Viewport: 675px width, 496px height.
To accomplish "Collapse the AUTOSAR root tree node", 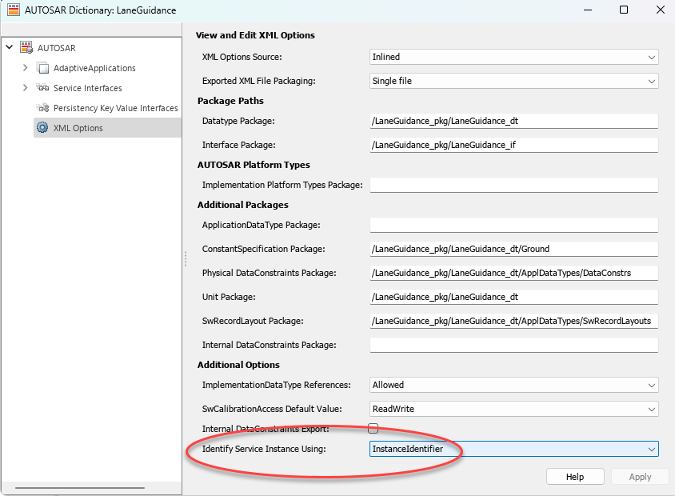I will click(9, 47).
